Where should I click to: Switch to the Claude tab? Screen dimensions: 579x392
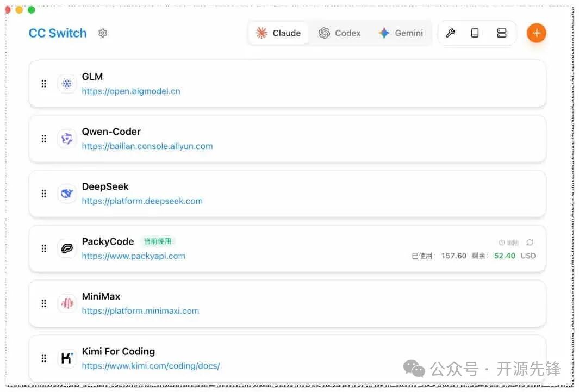(278, 33)
